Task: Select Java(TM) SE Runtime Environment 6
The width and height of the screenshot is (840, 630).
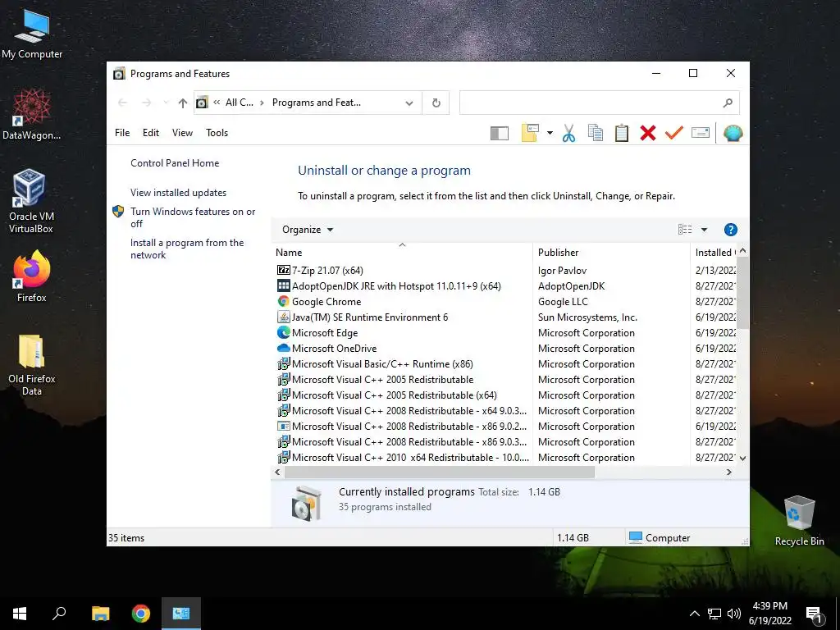Action: pos(370,317)
